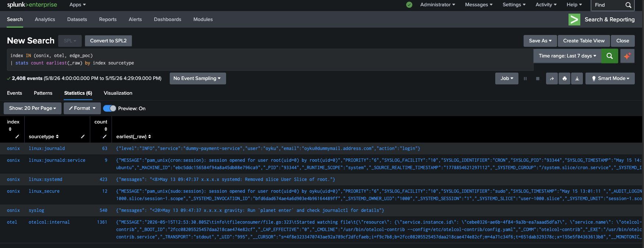Open Administrator user menu
This screenshot has height=248, width=644.
coord(437,5)
